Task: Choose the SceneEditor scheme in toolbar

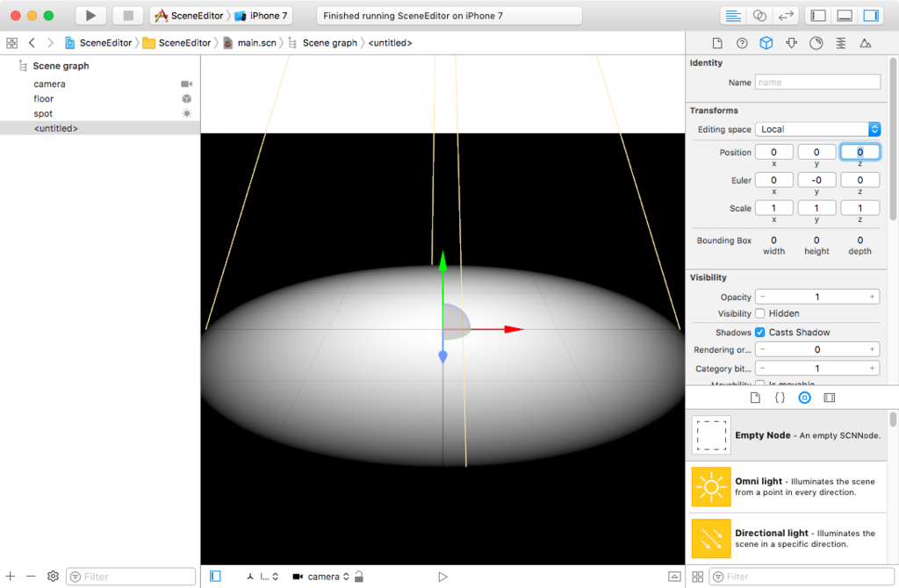Action: pos(189,16)
